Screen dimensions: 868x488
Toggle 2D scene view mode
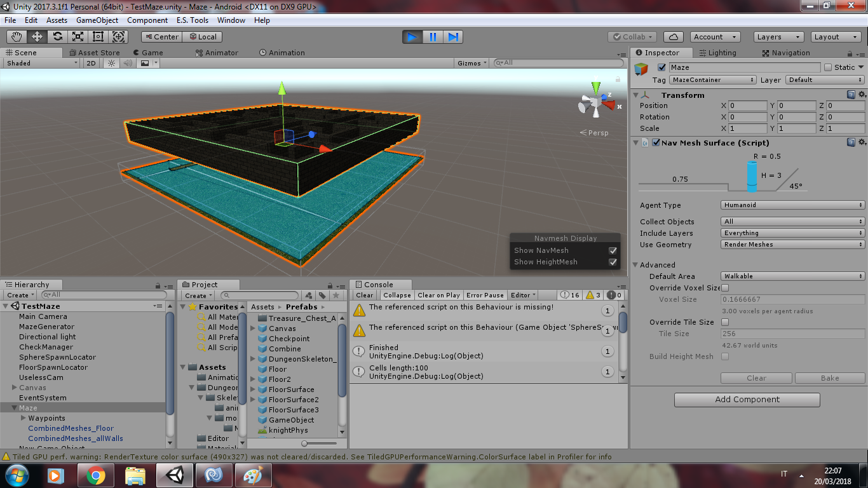tap(92, 63)
